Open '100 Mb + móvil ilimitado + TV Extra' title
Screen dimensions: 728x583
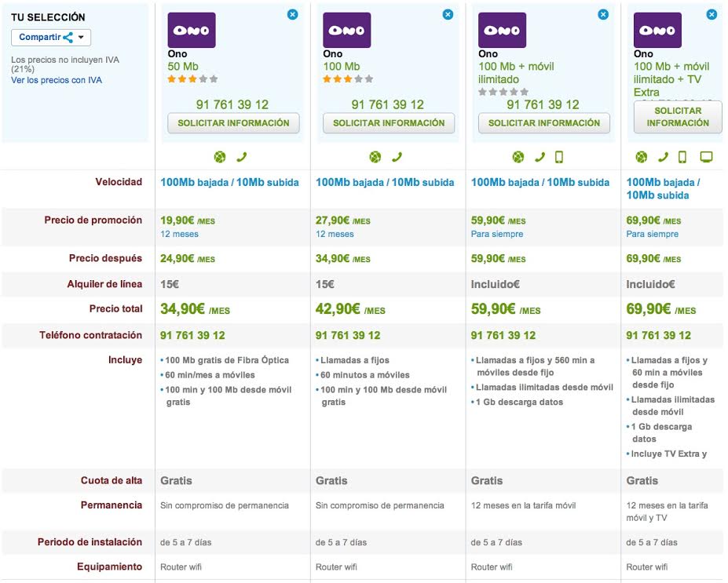pyautogui.click(x=671, y=79)
